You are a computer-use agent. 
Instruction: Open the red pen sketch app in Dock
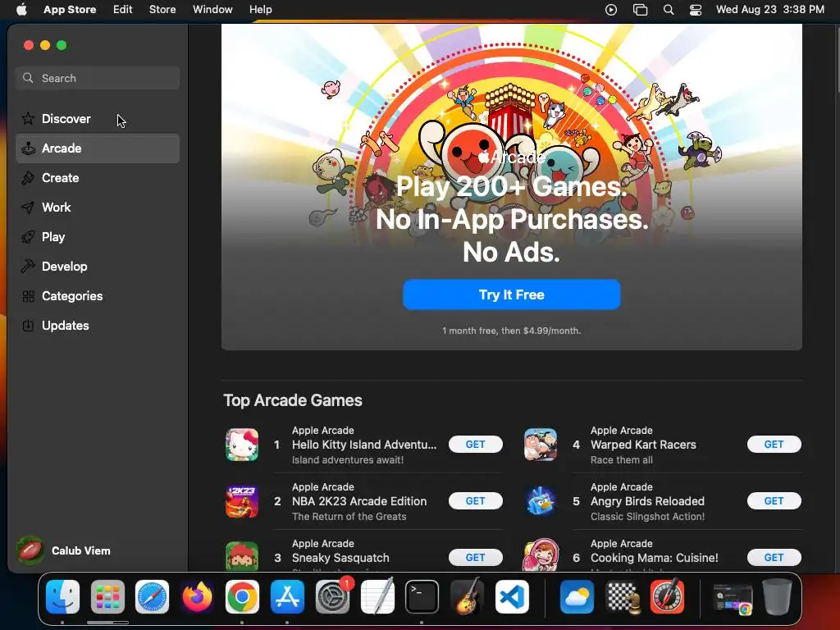(x=667, y=597)
